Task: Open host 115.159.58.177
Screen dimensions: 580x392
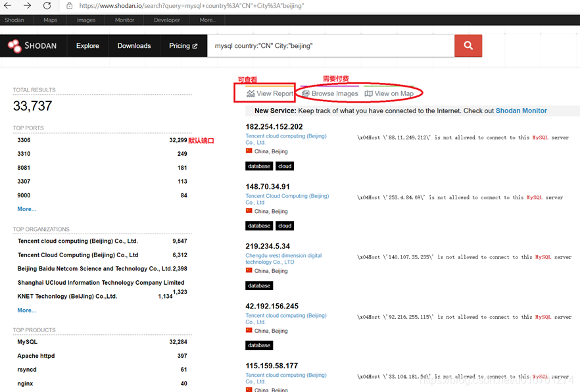Action: [272, 366]
